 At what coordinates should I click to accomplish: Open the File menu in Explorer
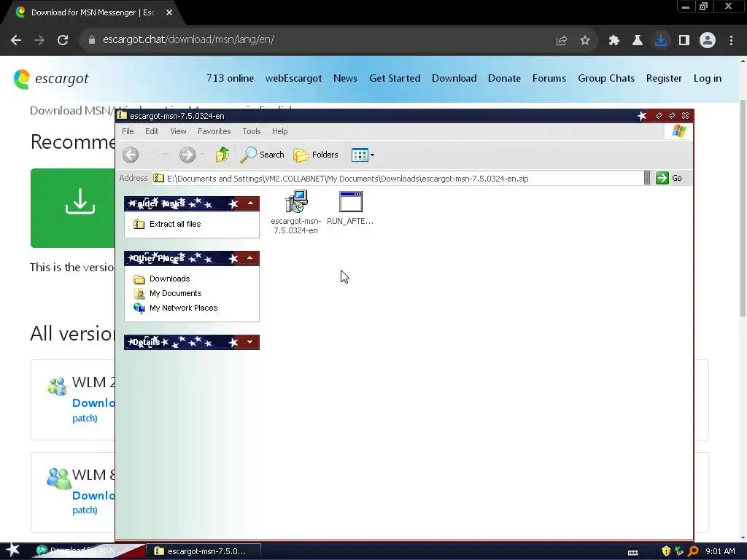coord(128,131)
